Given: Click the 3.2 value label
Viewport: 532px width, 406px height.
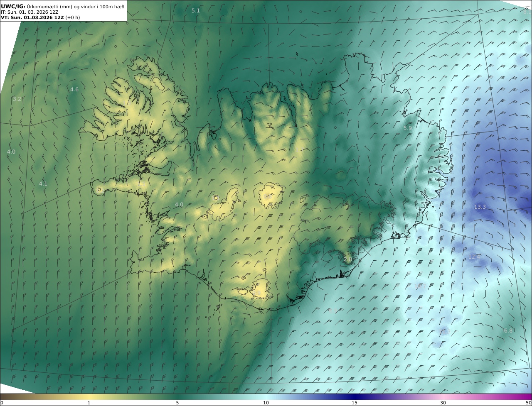Looking at the screenshot, I should click(x=17, y=99).
